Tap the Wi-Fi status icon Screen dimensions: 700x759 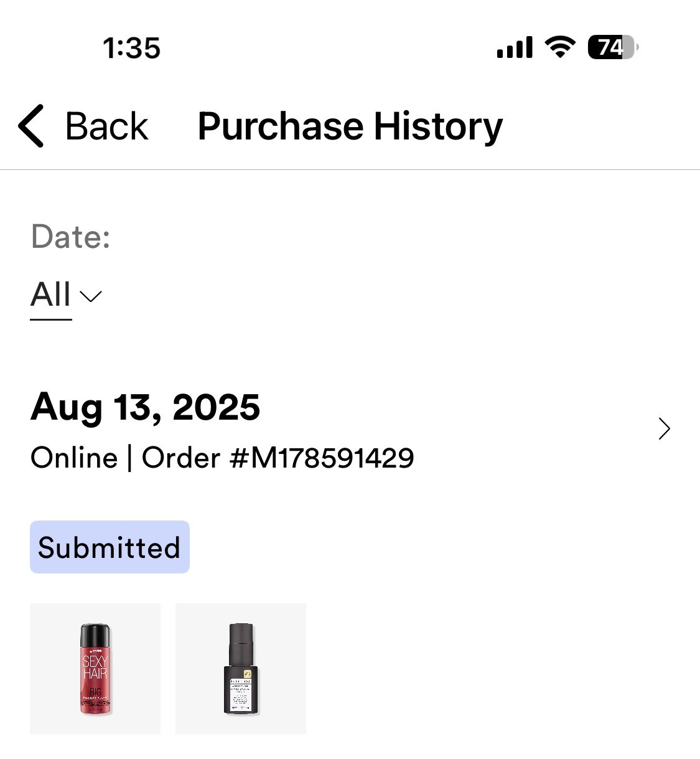[x=560, y=47]
